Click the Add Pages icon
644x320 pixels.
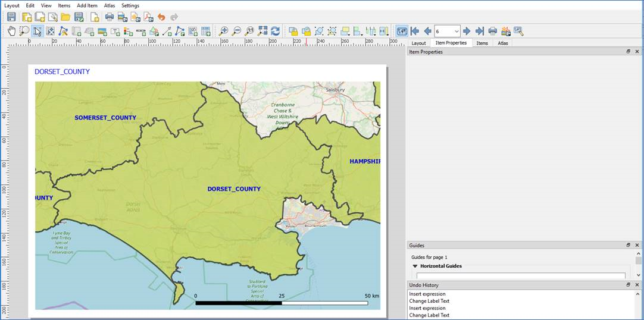pos(95,17)
